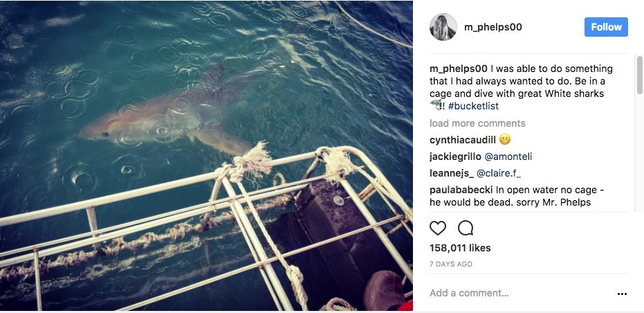Image resolution: width=644 pixels, height=313 pixels.
Task: Go to leannejs_ commenter profile
Action: coord(452,174)
